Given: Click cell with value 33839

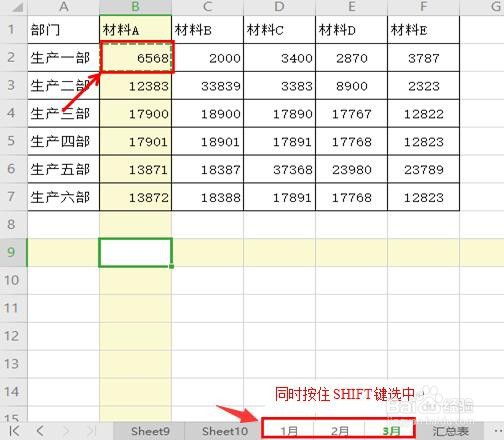Looking at the screenshot, I should (x=207, y=86).
